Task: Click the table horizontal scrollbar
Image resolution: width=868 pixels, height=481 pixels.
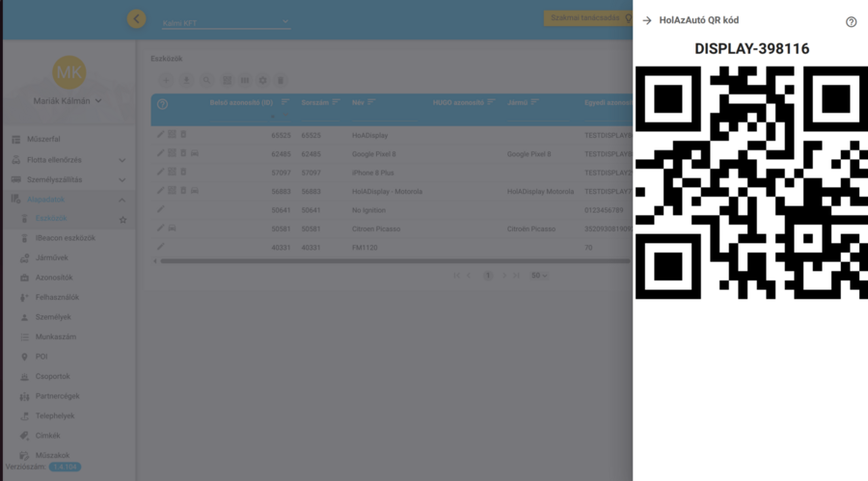Action: click(x=394, y=260)
